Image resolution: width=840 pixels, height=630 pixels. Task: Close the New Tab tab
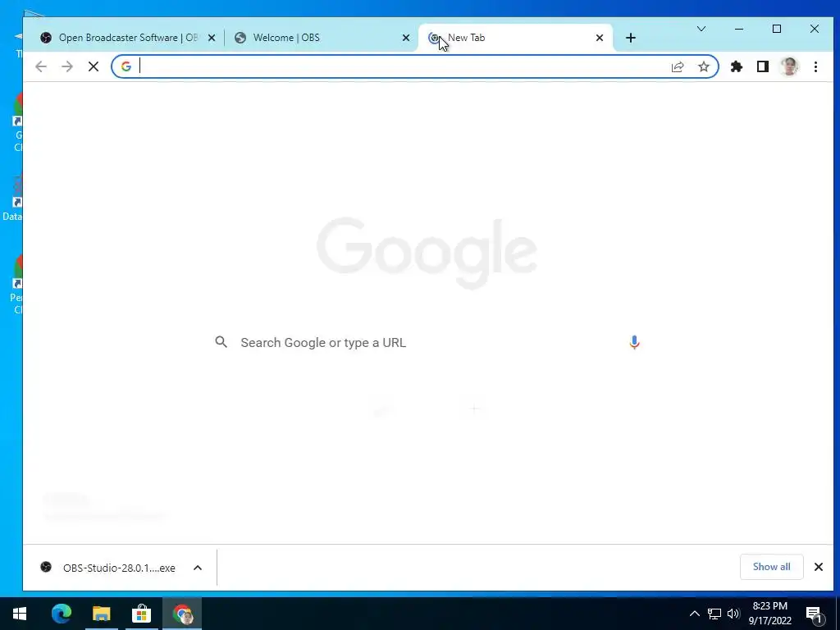tap(600, 38)
